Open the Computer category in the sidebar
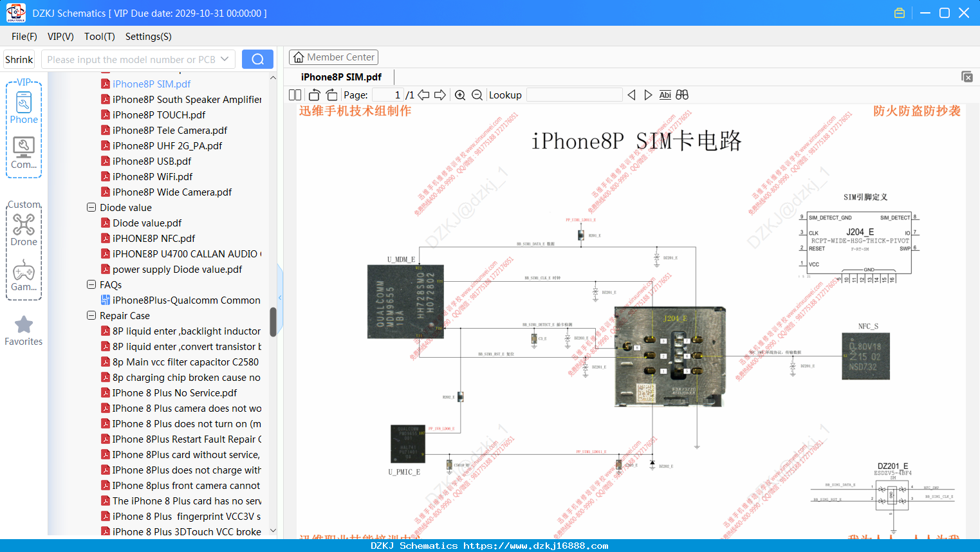 [24, 152]
